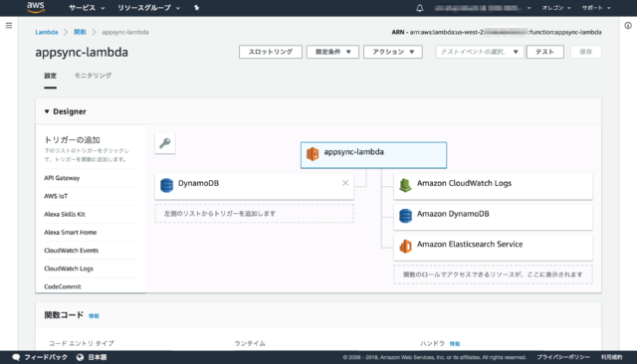Switch to the モニタリング tab

93,76
